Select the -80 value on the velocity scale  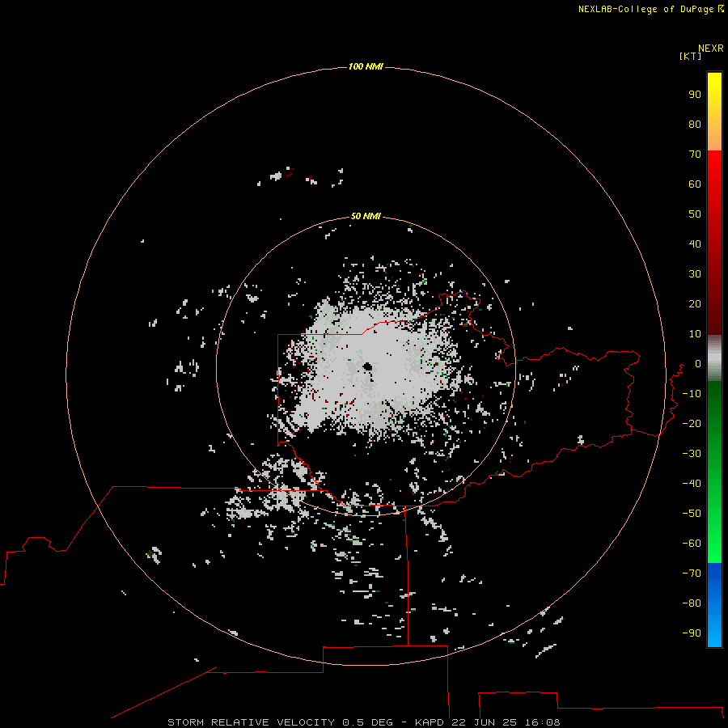692,603
